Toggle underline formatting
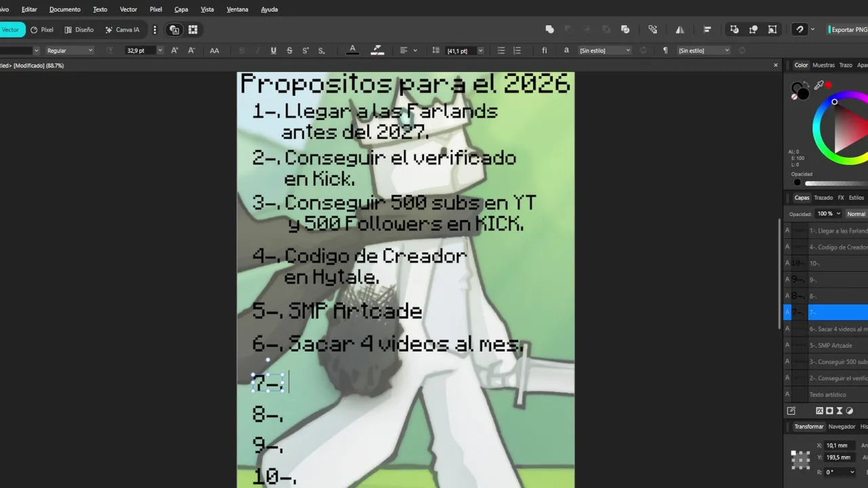Screen dimensions: 868x488 click(273, 50)
